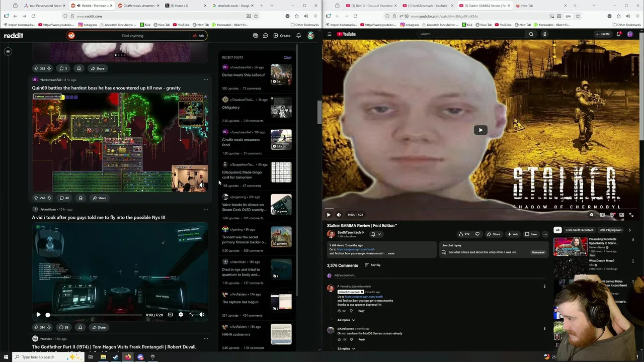The width and height of the screenshot is (644, 362).
Task: Open Reddit user avatar menu
Action: tap(311, 36)
